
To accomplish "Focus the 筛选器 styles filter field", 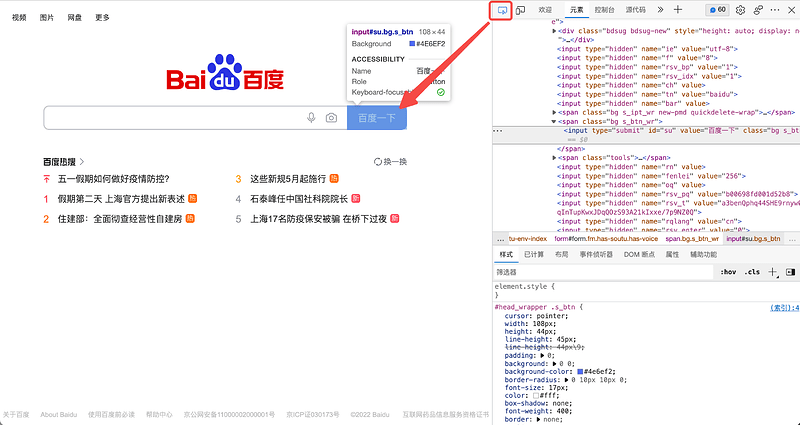I will tap(604, 272).
